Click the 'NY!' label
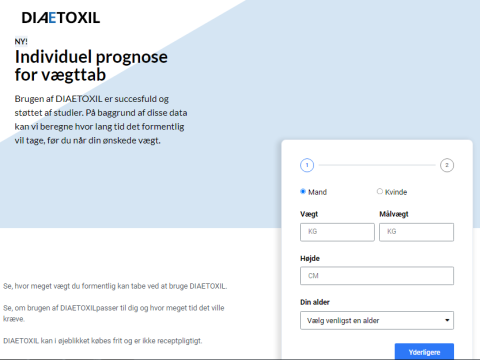Viewport: 480px width, 360px height. click(x=21, y=42)
